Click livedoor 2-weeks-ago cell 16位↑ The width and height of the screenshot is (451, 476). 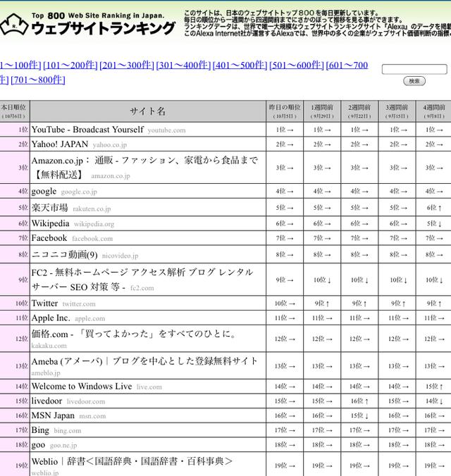pos(359,401)
